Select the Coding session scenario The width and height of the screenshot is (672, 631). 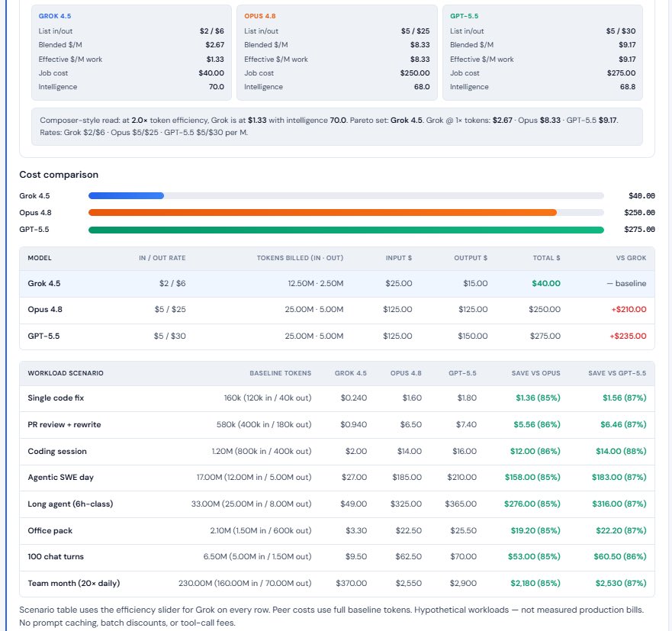point(57,451)
